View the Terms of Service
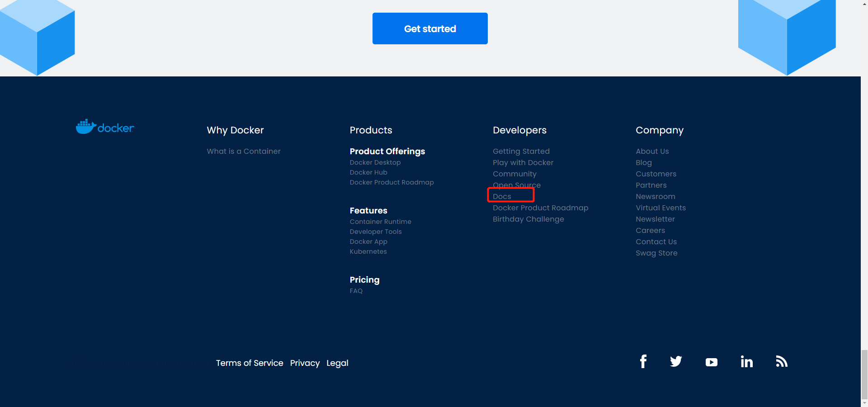The height and width of the screenshot is (407, 868). (x=250, y=363)
